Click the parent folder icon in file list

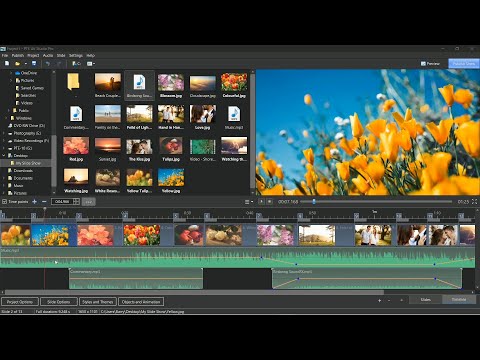[x=73, y=82]
